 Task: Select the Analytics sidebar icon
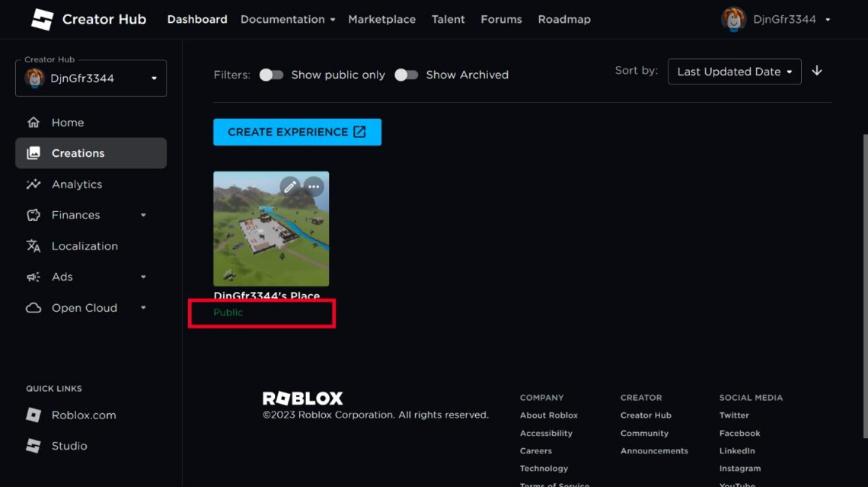point(34,184)
